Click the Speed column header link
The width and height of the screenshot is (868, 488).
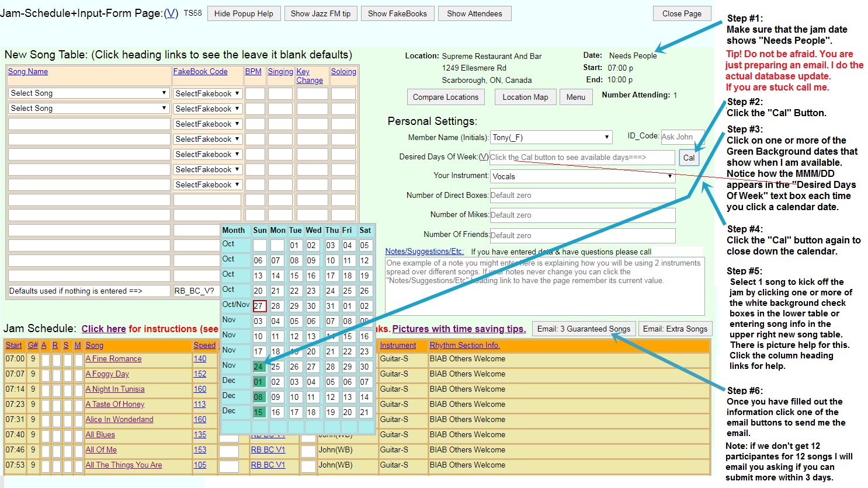click(204, 345)
